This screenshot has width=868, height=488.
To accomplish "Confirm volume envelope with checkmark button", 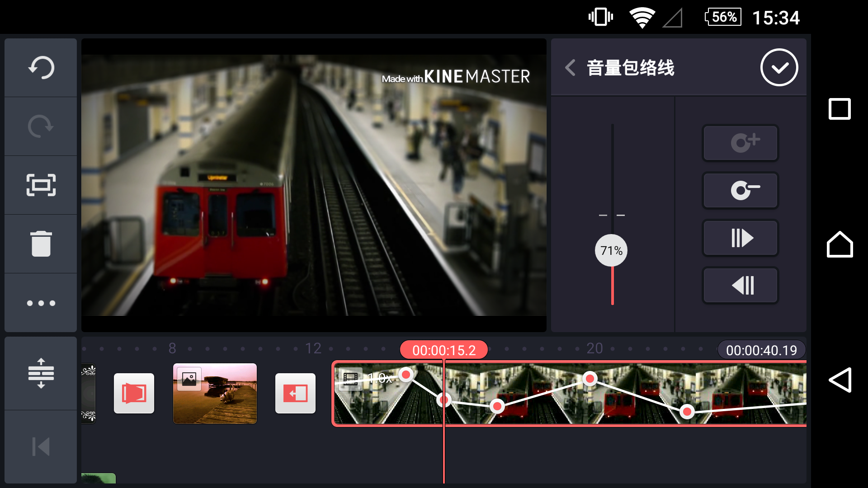I will pos(779,68).
